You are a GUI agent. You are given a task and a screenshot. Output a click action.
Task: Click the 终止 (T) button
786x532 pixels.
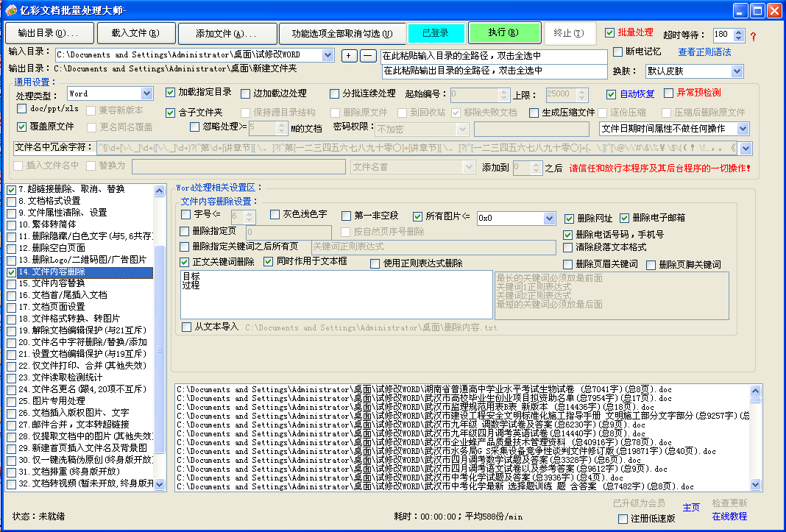tap(570, 33)
